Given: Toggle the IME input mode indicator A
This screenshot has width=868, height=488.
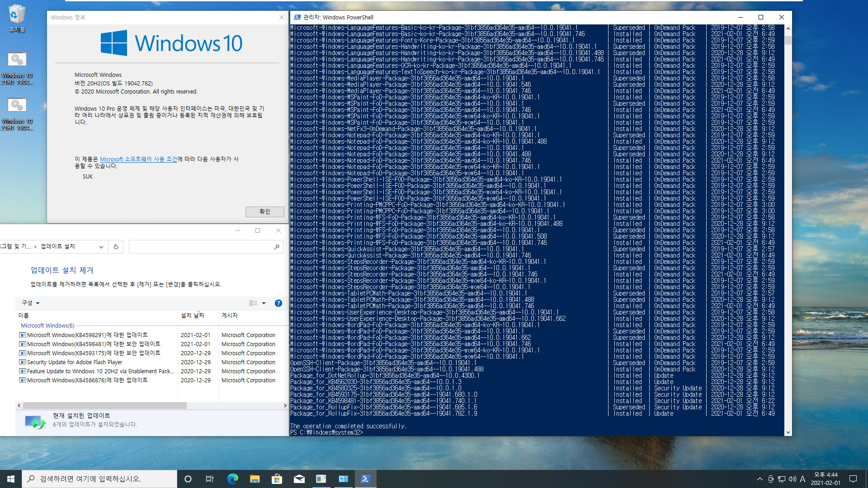Looking at the screenshot, I should point(803,479).
